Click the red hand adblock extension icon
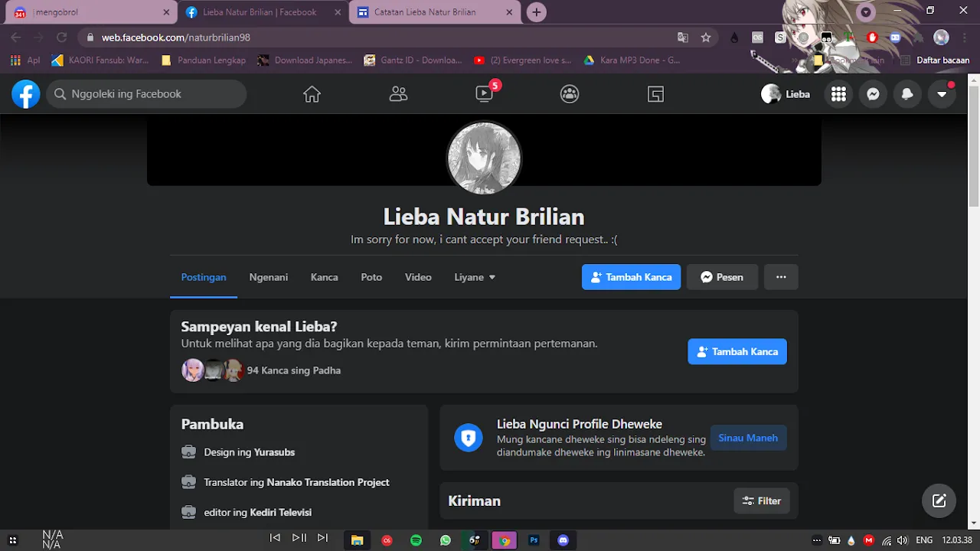 pyautogui.click(x=872, y=37)
